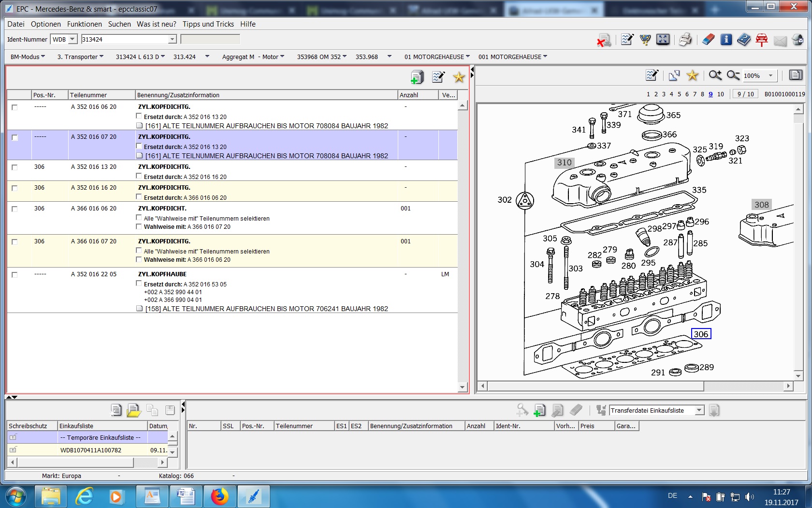
Task: Open Firefox from the taskbar
Action: click(x=220, y=496)
